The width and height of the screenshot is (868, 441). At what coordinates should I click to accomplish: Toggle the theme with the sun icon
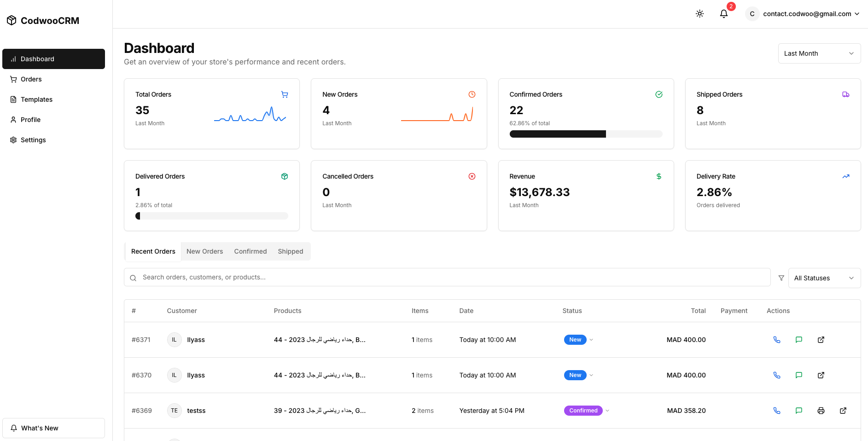pyautogui.click(x=699, y=14)
